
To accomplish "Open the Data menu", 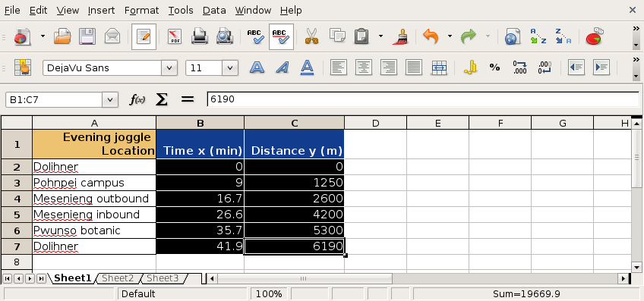I will [x=214, y=11].
